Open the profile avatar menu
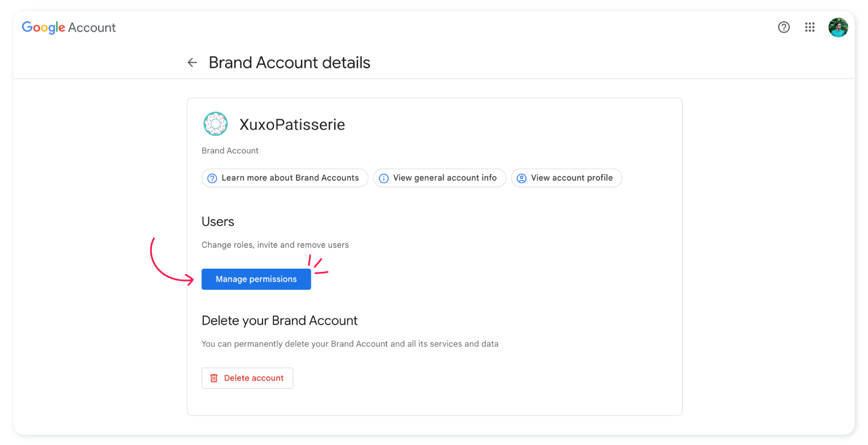The width and height of the screenshot is (868, 445). [x=838, y=27]
